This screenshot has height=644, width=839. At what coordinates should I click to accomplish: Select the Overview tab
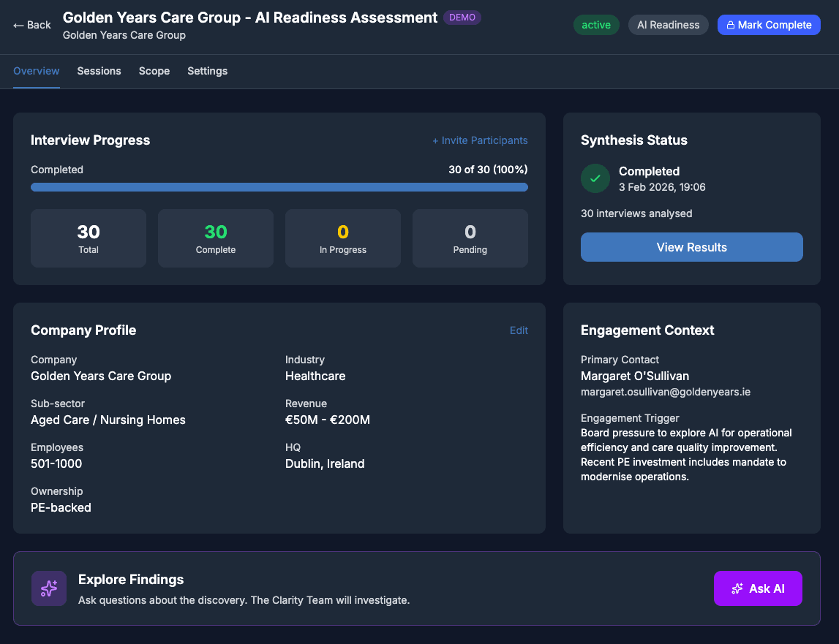click(x=36, y=71)
